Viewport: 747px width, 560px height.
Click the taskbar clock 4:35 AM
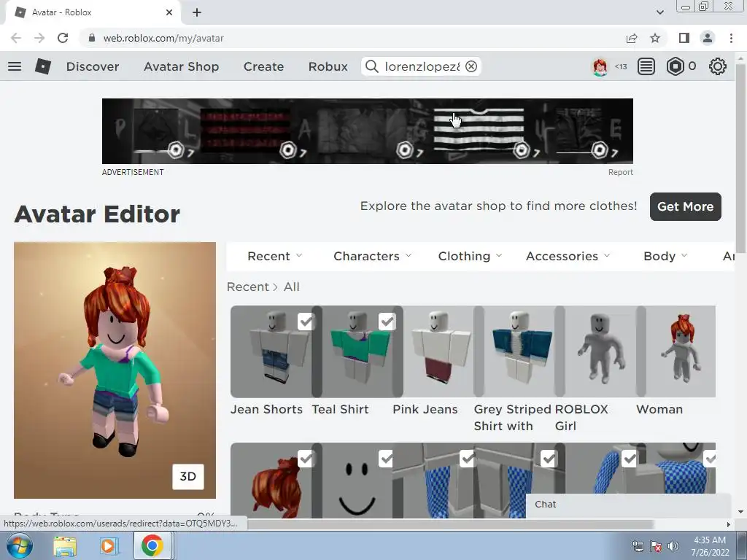coord(710,540)
